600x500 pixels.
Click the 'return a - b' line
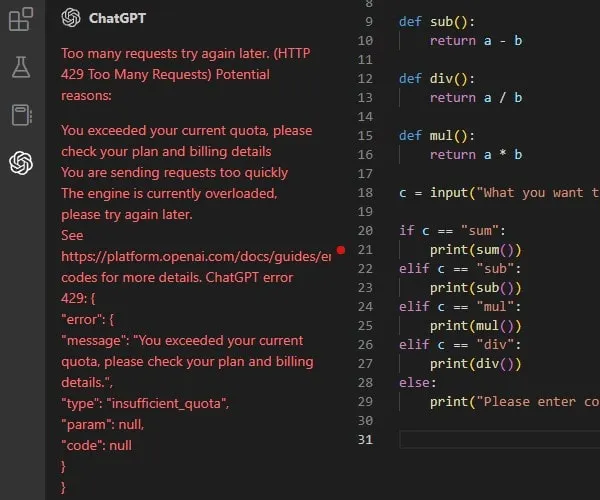[x=476, y=41]
